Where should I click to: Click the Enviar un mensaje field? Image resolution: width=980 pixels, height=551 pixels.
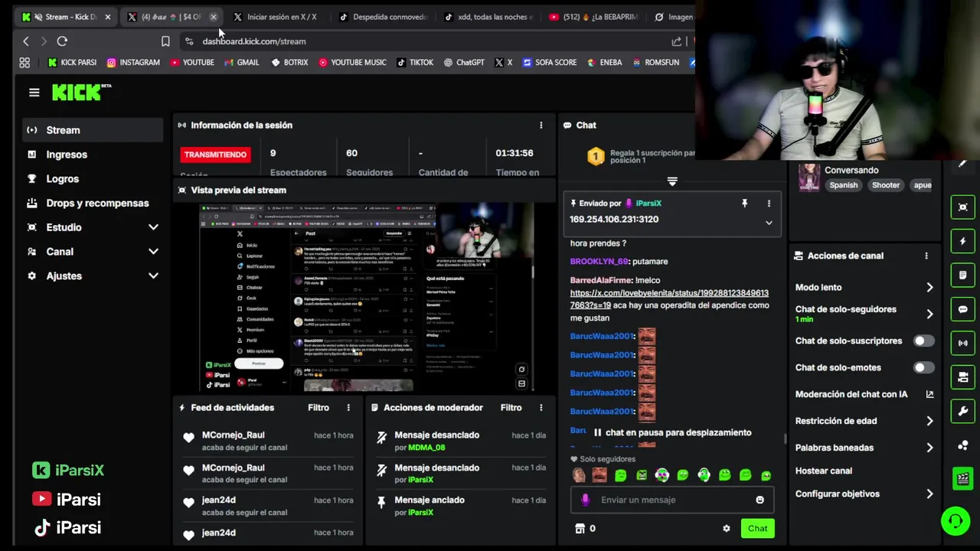point(671,500)
